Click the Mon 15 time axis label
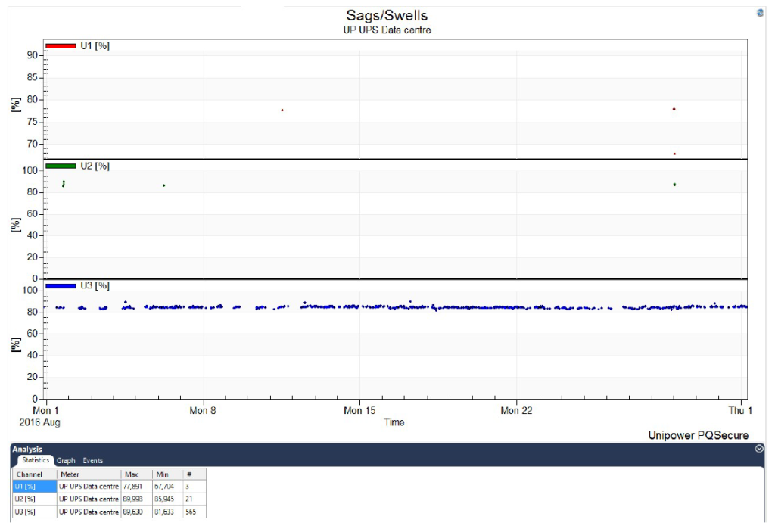The height and width of the screenshot is (532, 775). click(x=359, y=411)
